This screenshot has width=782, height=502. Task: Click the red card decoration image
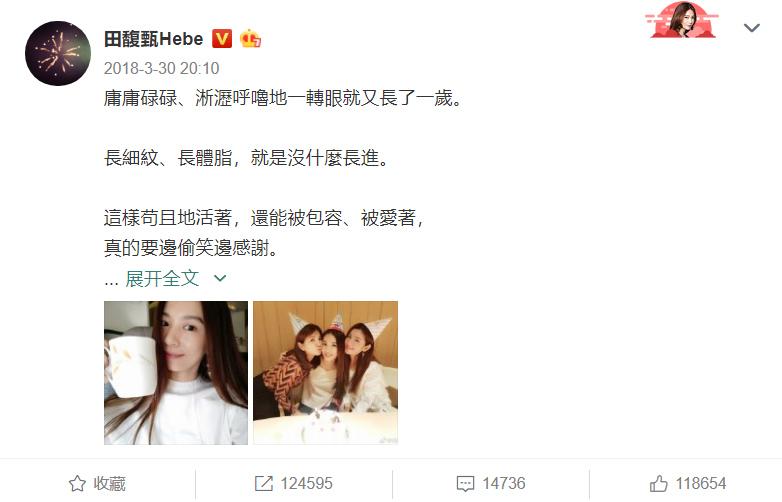coord(682,19)
